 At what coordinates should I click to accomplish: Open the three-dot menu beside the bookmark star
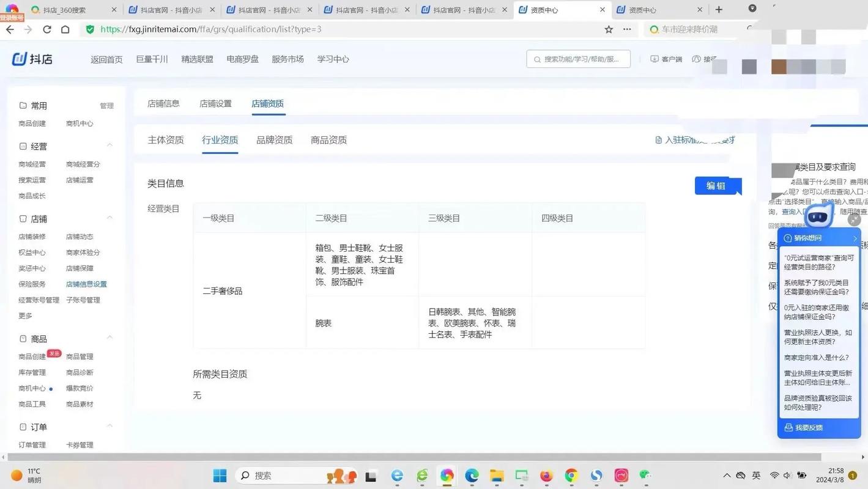627,29
